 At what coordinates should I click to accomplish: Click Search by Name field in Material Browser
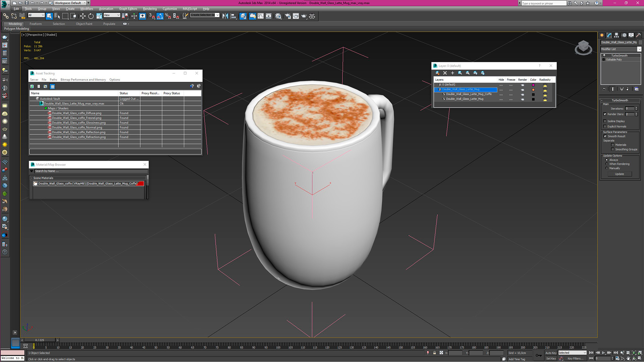pyautogui.click(x=91, y=171)
